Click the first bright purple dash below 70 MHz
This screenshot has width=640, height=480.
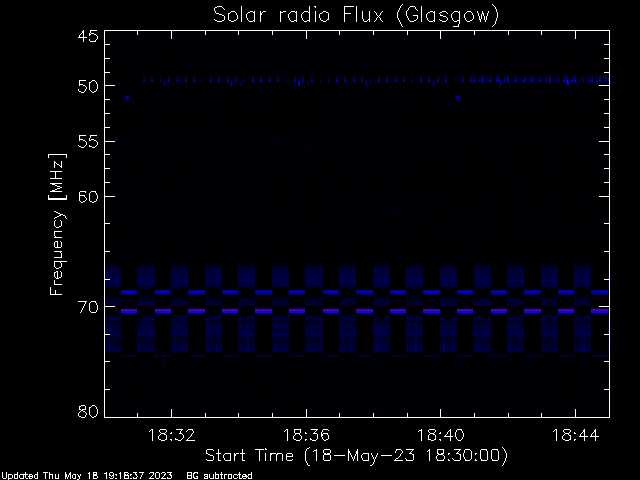tap(129, 311)
